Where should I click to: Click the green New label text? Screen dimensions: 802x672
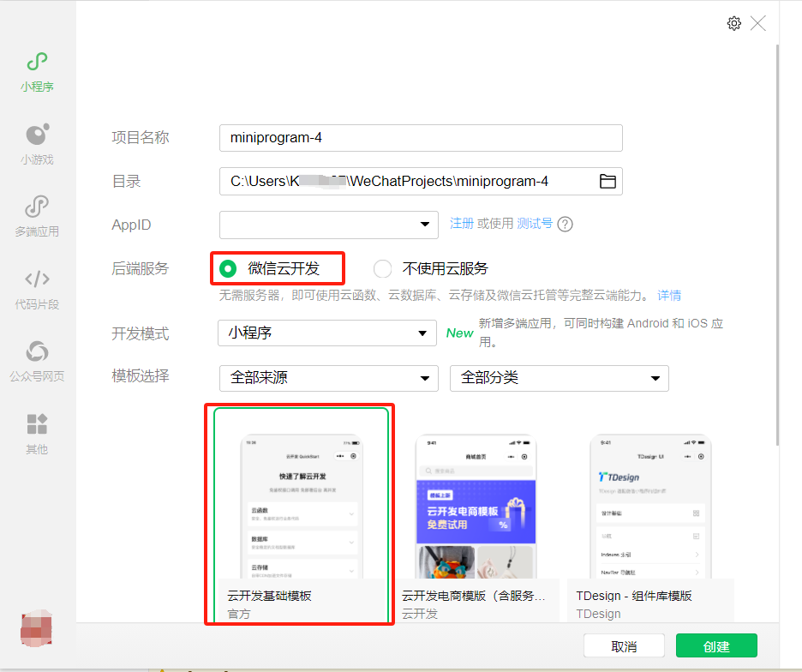(459, 333)
